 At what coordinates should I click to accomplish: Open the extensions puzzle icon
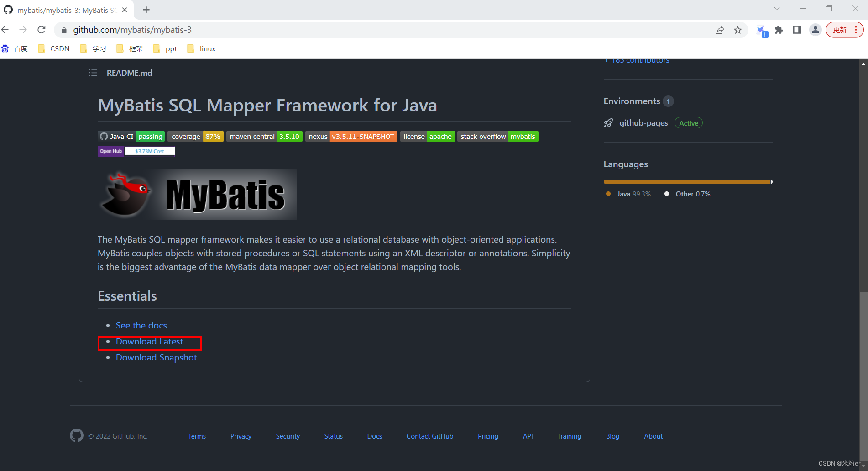[779, 30]
